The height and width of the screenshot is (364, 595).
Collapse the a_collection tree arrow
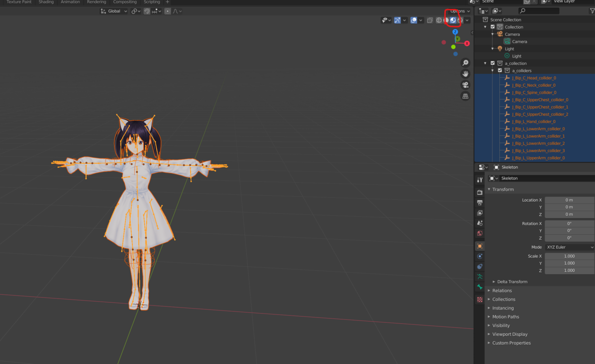[485, 63]
